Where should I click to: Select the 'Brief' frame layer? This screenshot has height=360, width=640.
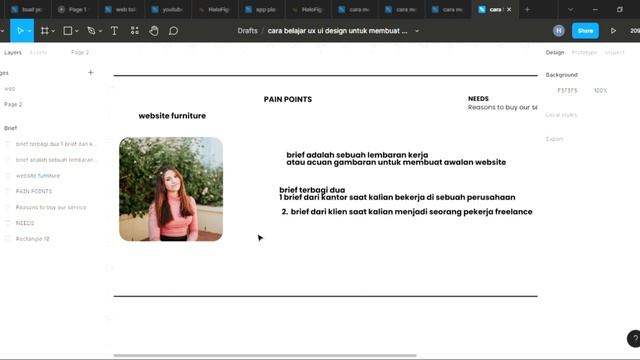11,128
